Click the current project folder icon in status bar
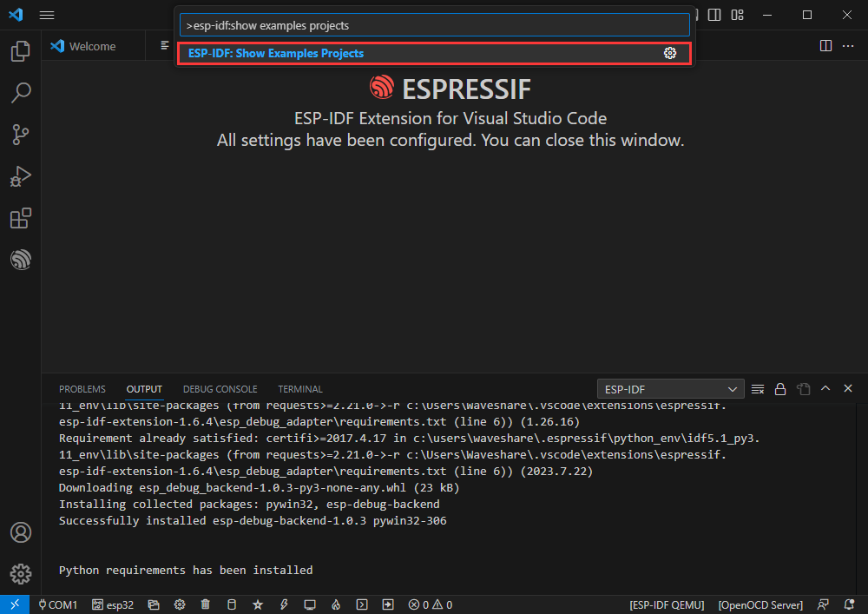 (154, 605)
